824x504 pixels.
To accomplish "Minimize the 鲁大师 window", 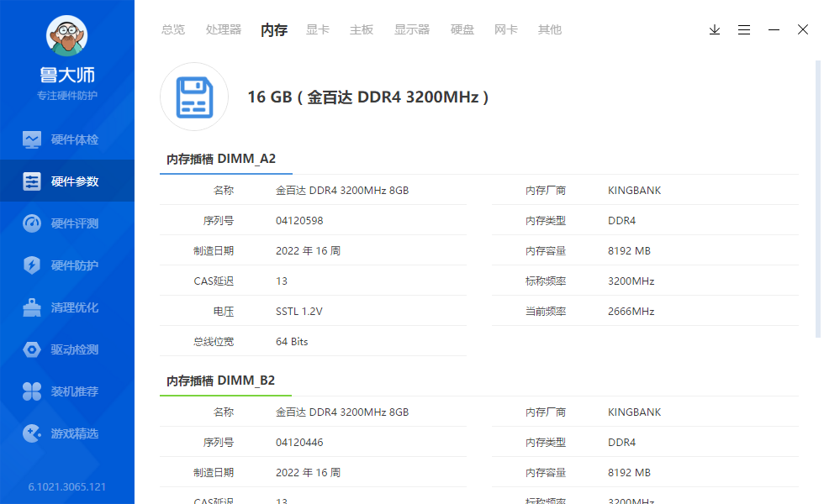I will [774, 30].
